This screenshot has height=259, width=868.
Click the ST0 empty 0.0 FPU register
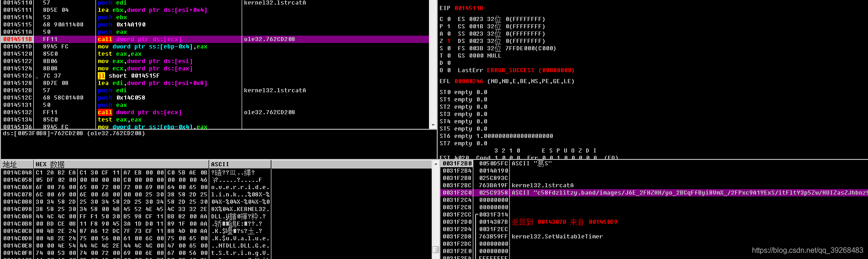[463, 92]
